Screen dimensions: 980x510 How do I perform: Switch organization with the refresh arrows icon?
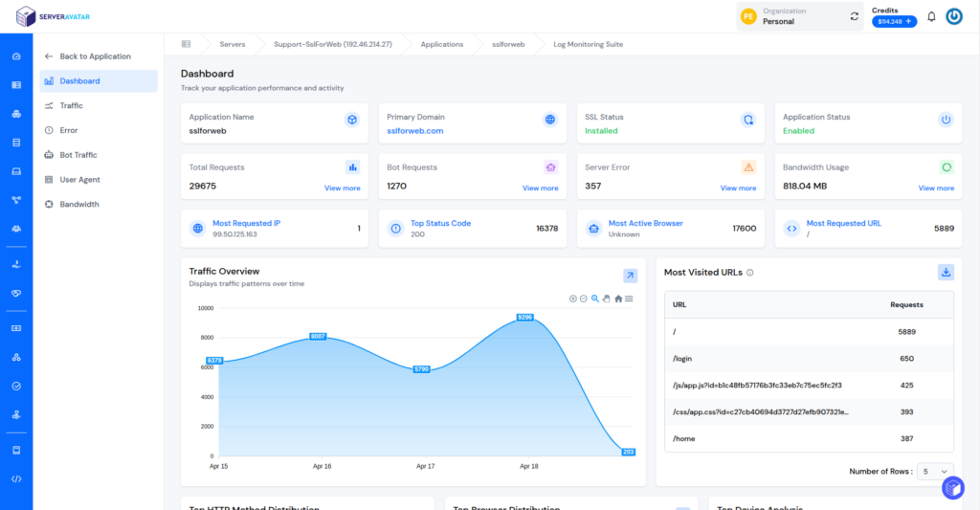tap(855, 16)
